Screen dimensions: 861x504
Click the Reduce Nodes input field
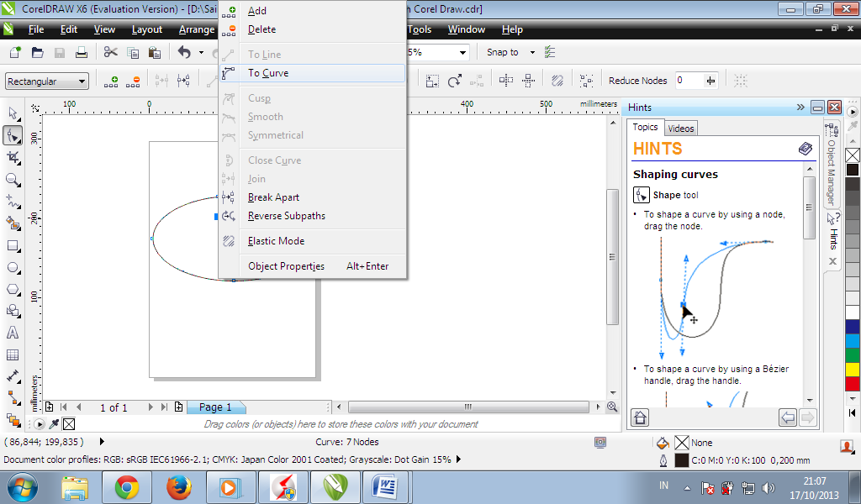689,81
